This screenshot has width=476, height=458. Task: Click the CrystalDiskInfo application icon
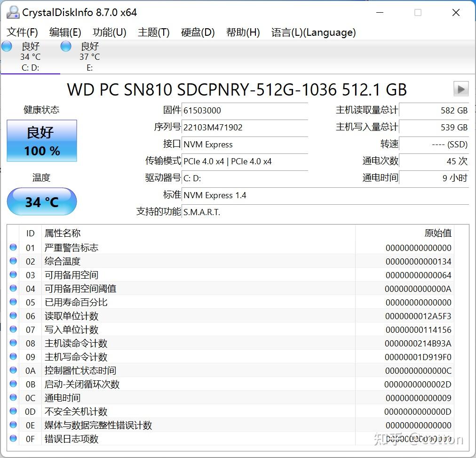point(12,12)
